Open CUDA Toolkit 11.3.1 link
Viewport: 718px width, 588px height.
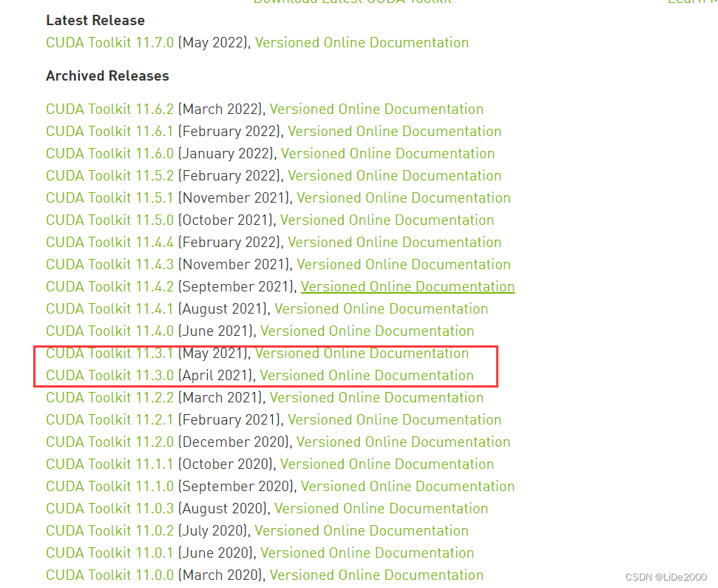[x=110, y=354]
